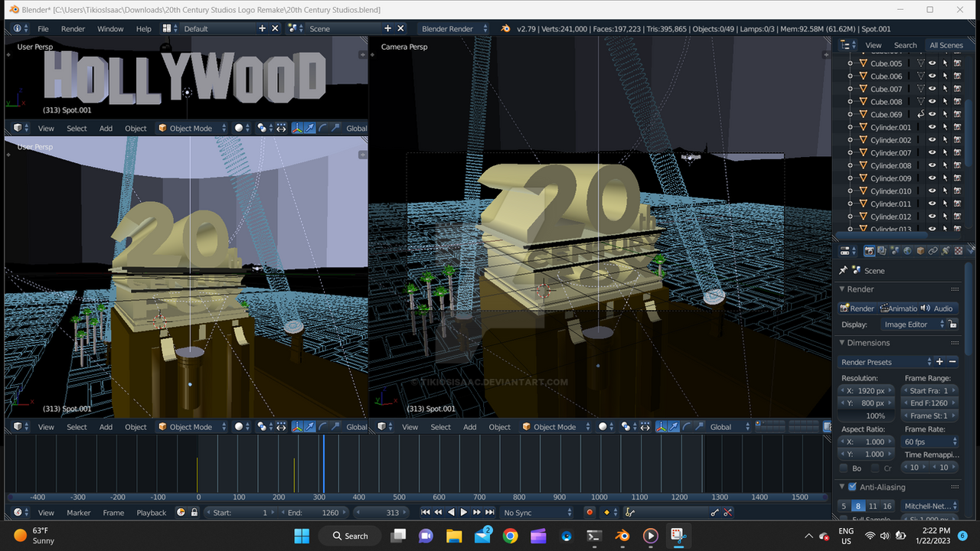Open the World properties tab
980x551 pixels.
[x=907, y=250]
